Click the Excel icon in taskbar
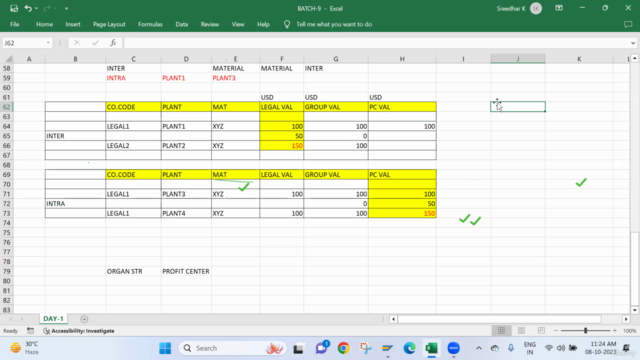This screenshot has width=640, height=360. [x=431, y=348]
